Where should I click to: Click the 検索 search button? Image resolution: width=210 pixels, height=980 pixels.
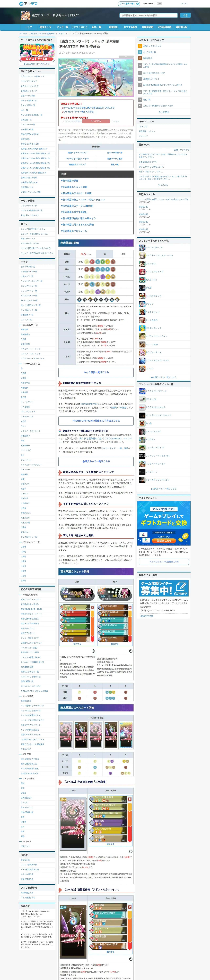tap(185, 16)
